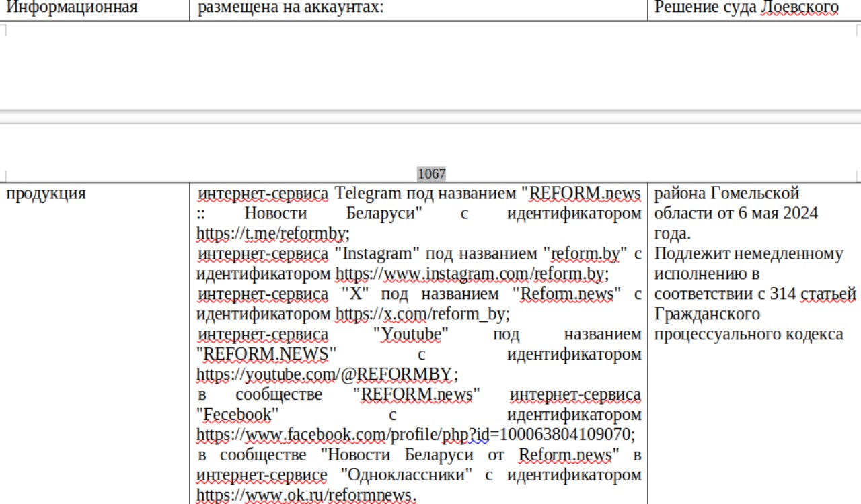861x504 pixels.
Task: Click the word "года." in the right column
Action: 673,234
